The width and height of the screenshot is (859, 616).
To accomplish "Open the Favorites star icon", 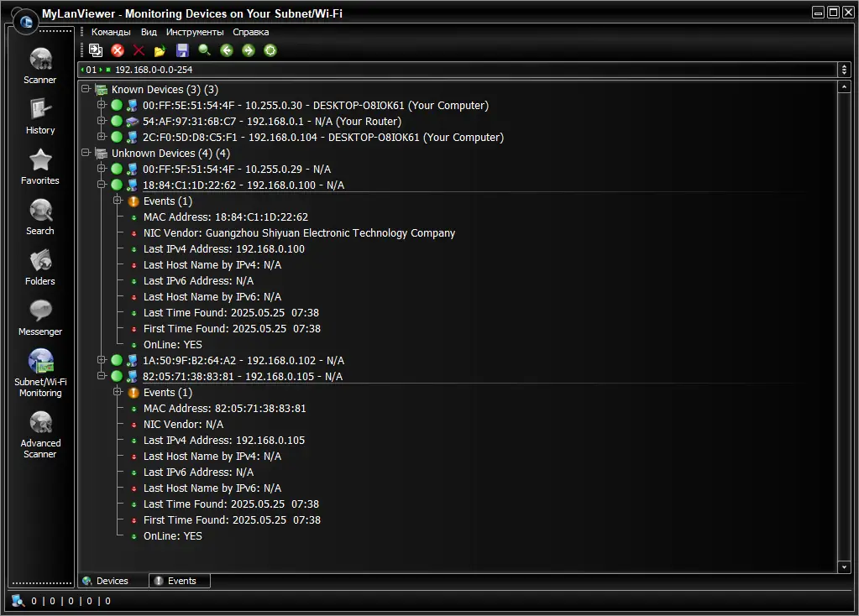I will [x=40, y=160].
